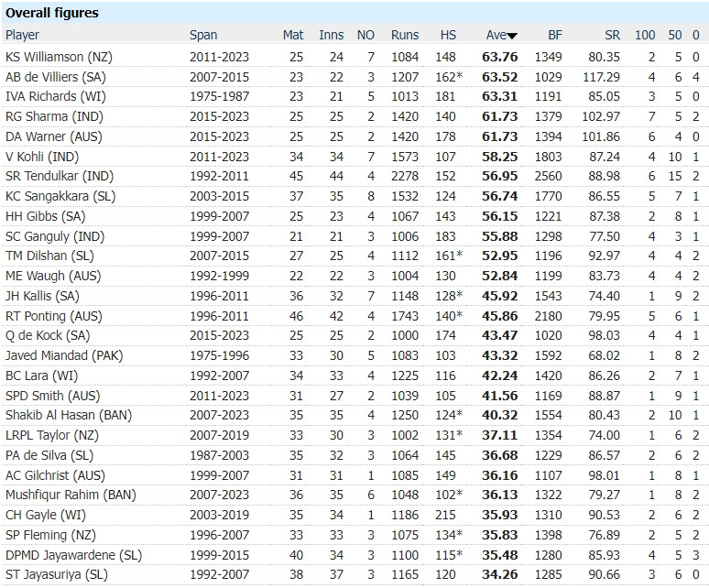Click span 1975-1987 for IVA Richards
The image size is (709, 588).
click(219, 96)
